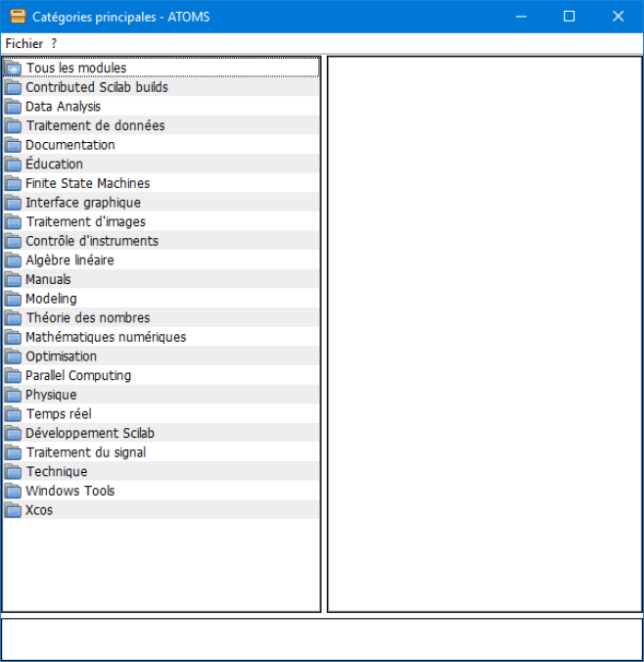The image size is (644, 662).
Task: Click folder icon beside Optimisation
Action: coord(14,356)
